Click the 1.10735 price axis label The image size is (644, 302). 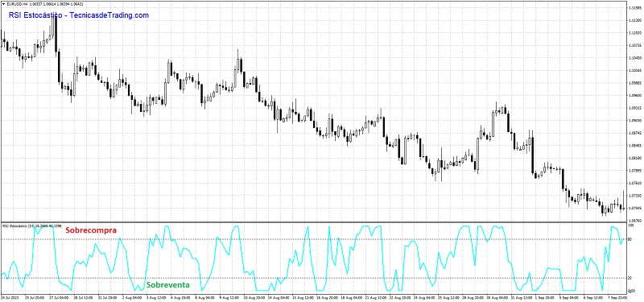634,45
